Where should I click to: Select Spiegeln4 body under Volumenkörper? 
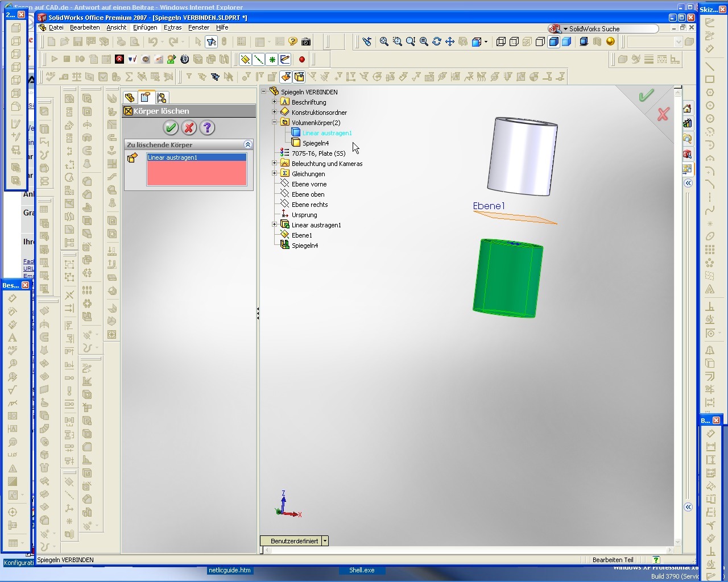316,143
